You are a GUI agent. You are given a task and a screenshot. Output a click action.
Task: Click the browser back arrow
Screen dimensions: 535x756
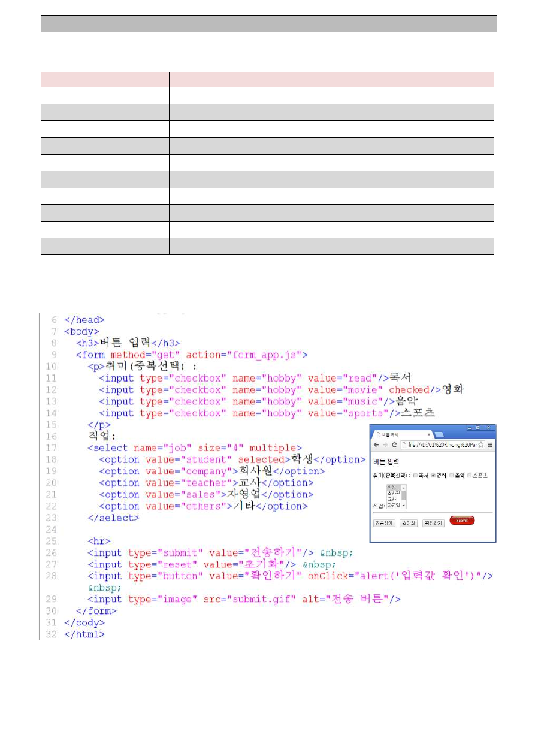pos(376,445)
